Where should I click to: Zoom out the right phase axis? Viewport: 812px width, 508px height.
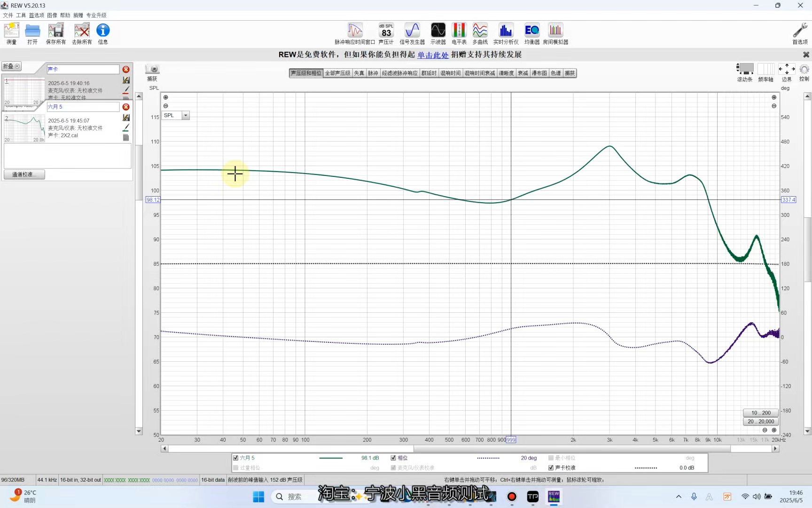774,106
